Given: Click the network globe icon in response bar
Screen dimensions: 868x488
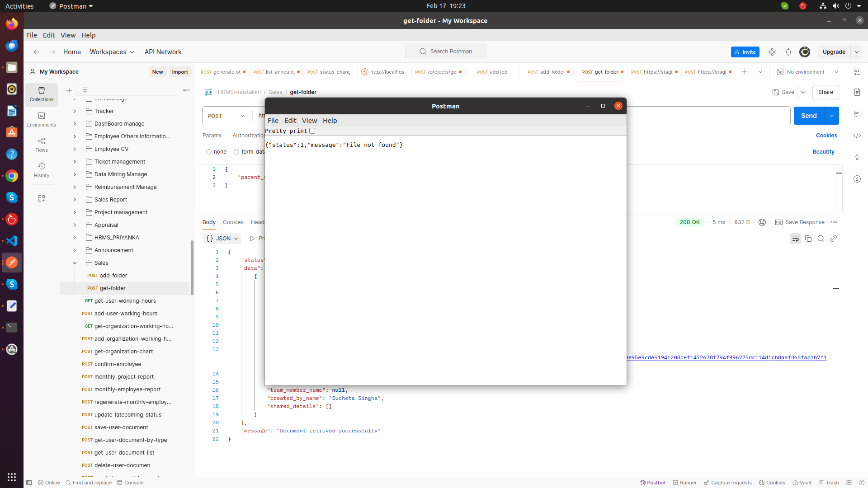Looking at the screenshot, I should point(762,222).
